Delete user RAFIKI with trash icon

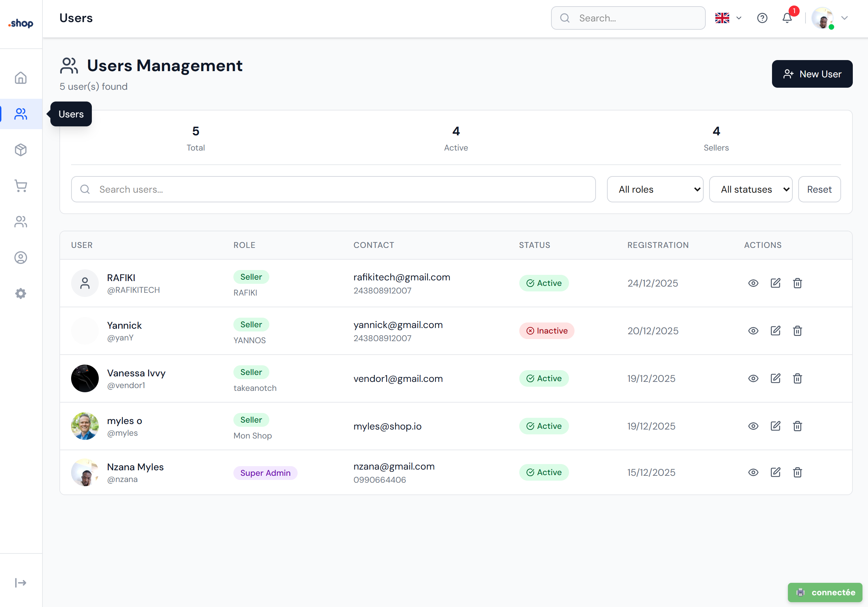pos(797,283)
